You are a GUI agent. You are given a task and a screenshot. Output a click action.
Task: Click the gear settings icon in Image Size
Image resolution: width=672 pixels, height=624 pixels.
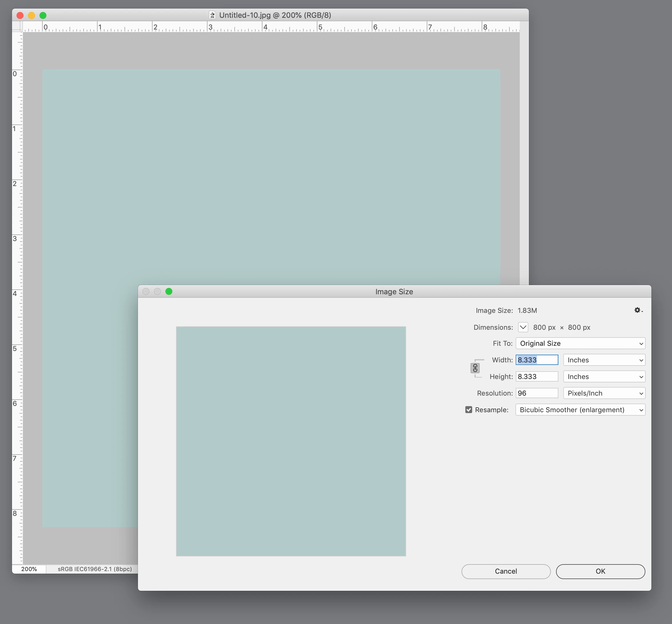638,310
